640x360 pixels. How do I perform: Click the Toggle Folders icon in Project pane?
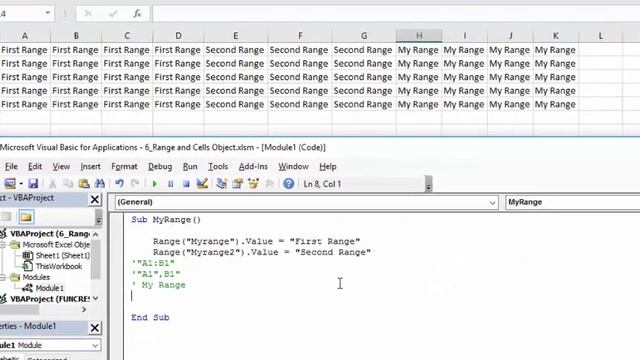[26, 217]
